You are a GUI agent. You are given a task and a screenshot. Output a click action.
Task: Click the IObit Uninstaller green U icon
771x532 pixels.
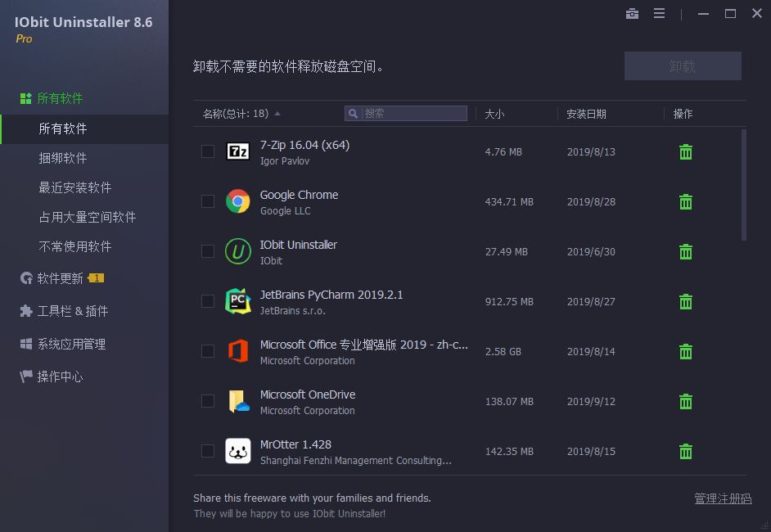238,251
